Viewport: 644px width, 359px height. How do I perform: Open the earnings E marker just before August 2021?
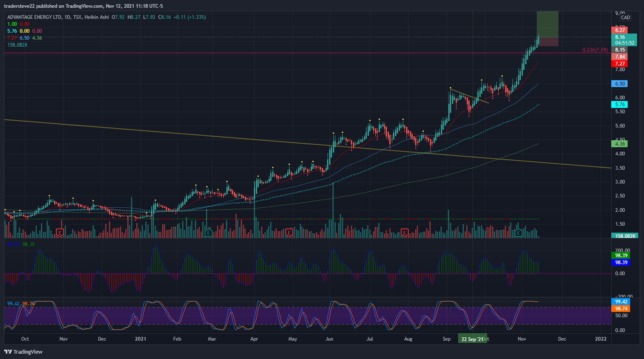click(x=404, y=233)
